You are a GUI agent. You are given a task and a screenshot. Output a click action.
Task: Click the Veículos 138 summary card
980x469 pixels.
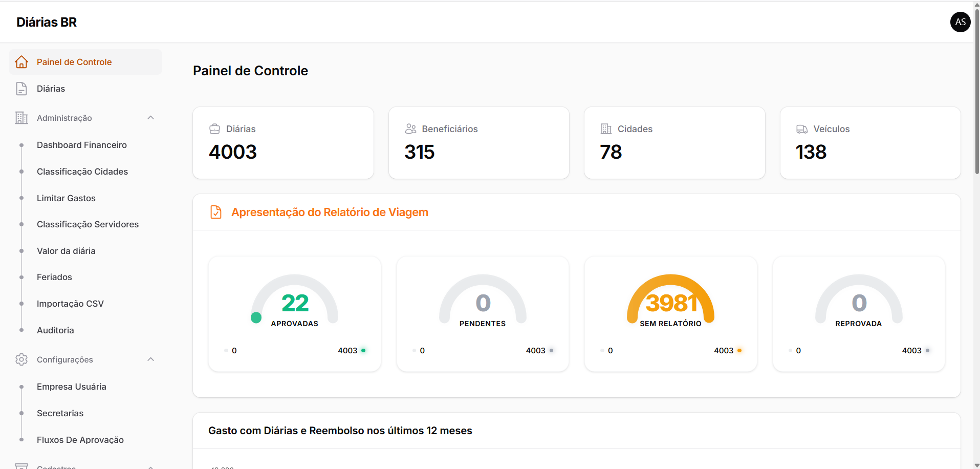pos(870,143)
